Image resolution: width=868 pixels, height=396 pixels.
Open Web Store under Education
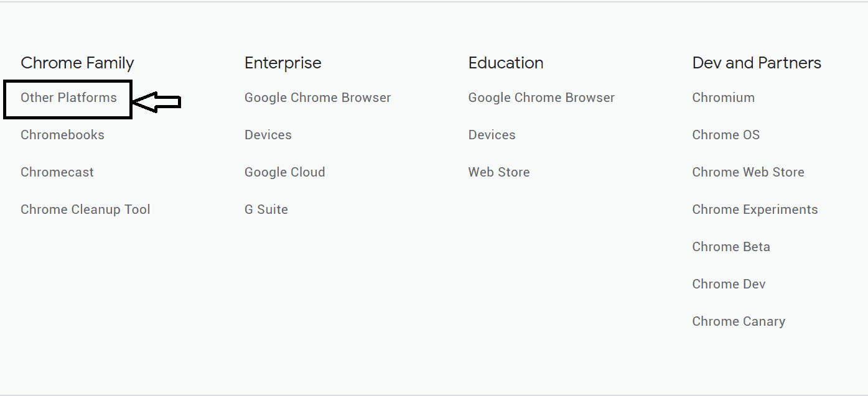pyautogui.click(x=499, y=172)
